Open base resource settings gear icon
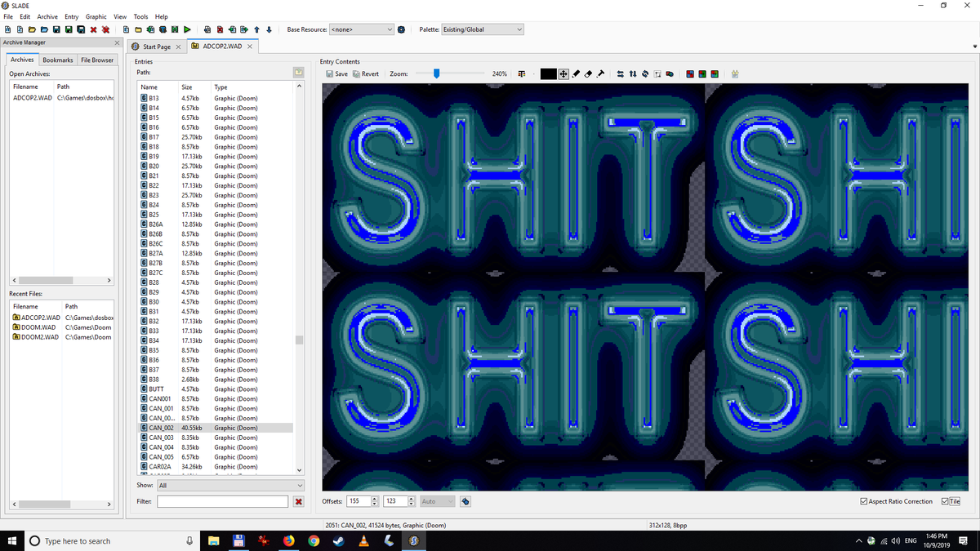 point(401,29)
